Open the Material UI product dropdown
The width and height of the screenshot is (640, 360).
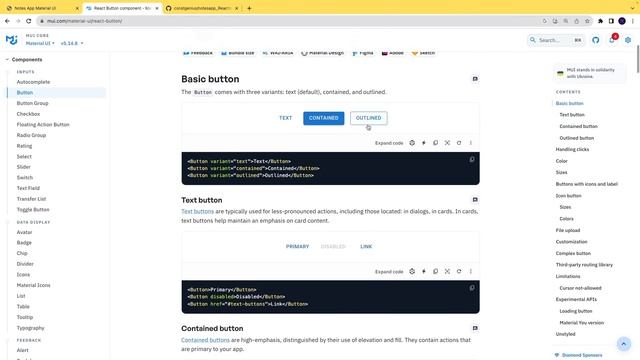[40, 43]
